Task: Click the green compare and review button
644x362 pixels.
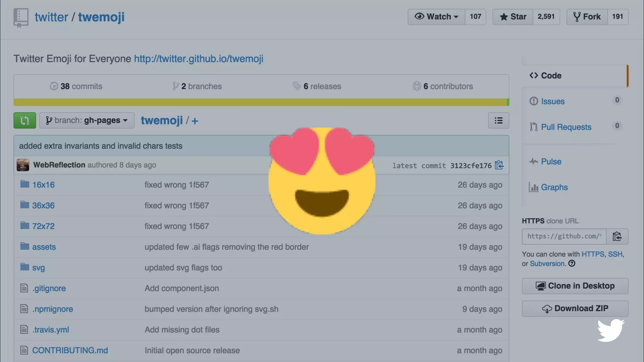Action: tap(25, 120)
